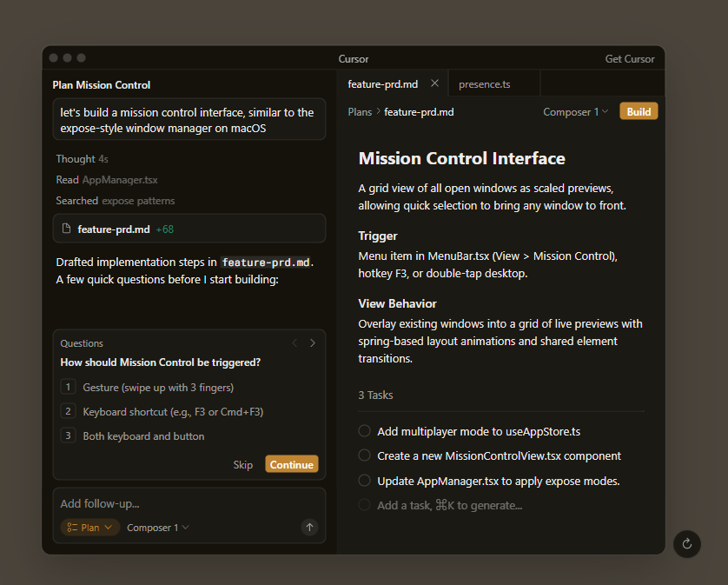Click the previous question arrow
The height and width of the screenshot is (585, 728).
tap(295, 343)
